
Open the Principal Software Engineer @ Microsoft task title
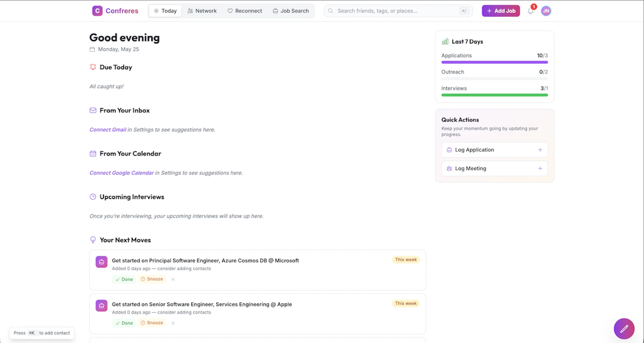[x=205, y=261]
